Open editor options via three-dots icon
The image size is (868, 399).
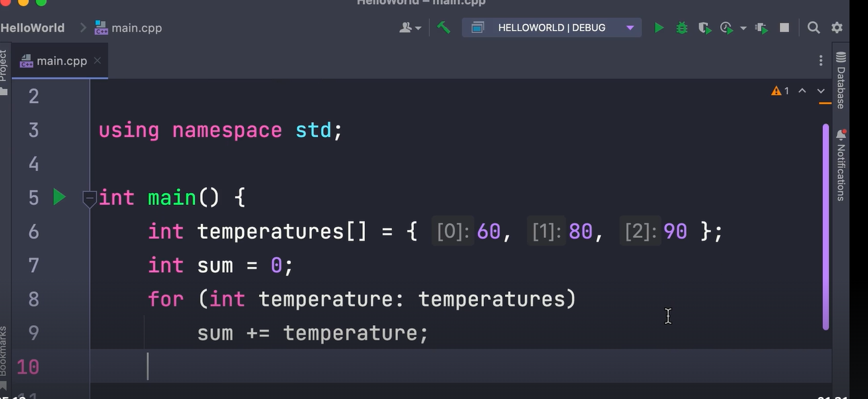coord(820,60)
